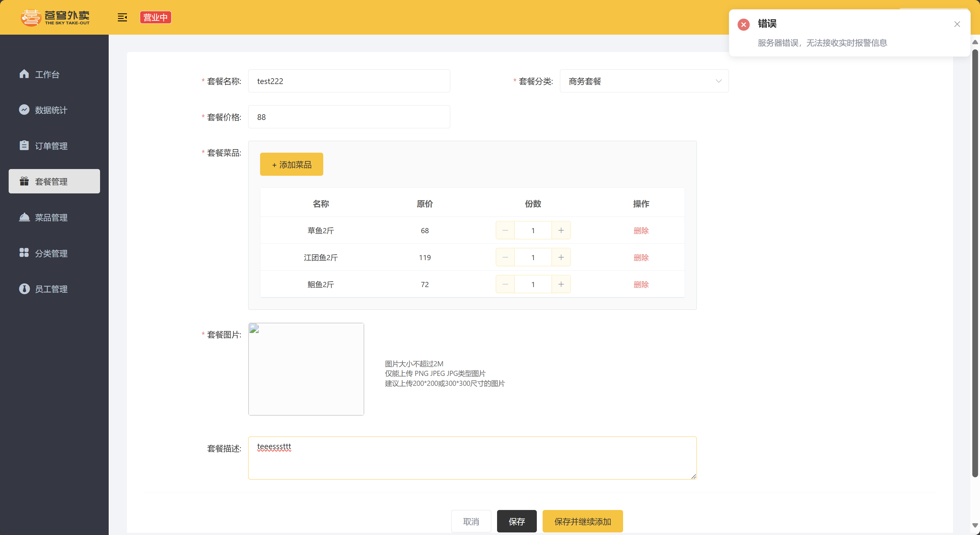The width and height of the screenshot is (980, 535).
Task: Delete the 草鱼2斤 dish row
Action: click(x=641, y=231)
